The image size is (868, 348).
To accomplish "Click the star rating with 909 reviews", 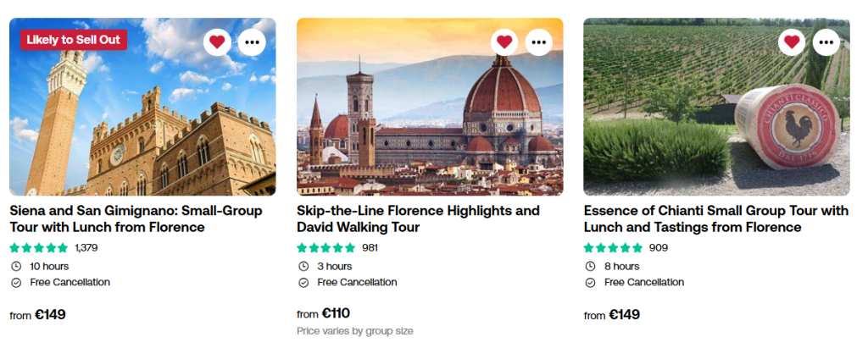I will [x=613, y=248].
